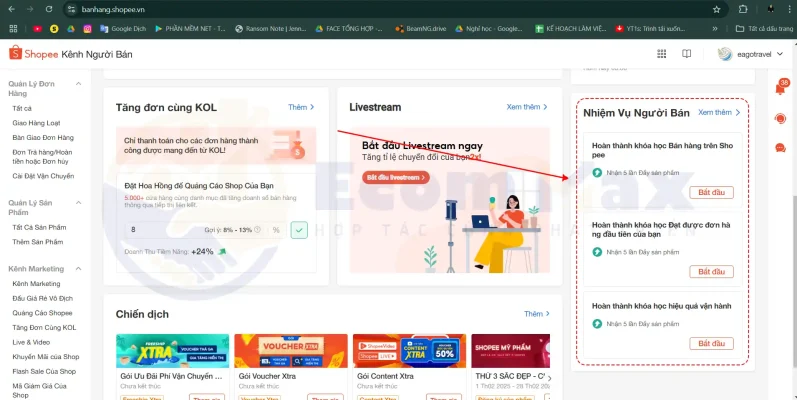This screenshot has height=400, width=797.
Task: Open Tăng Đơn Cùng KOL in sidebar
Action: tap(44, 328)
